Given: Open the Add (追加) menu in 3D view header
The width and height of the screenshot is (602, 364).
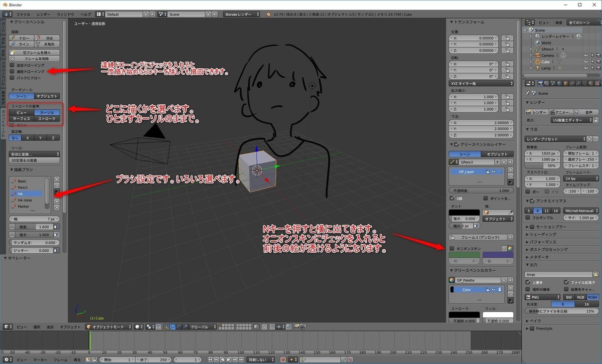Looking at the screenshot, I should point(50,327).
